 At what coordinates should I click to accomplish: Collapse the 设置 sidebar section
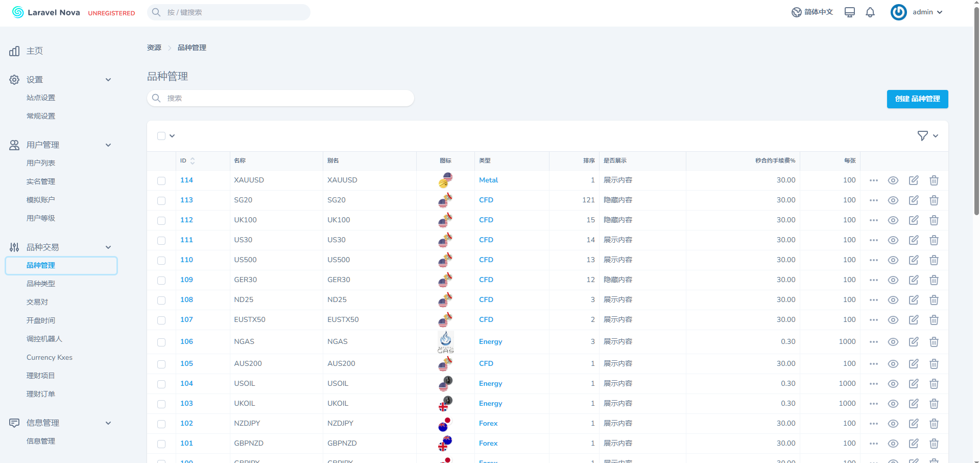click(108, 80)
